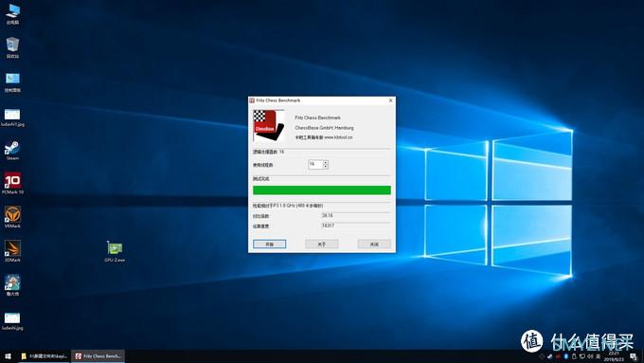Viewport: 644px width, 363px height.
Task: Click the Start (开始) button in the dialog
Action: tap(269, 245)
